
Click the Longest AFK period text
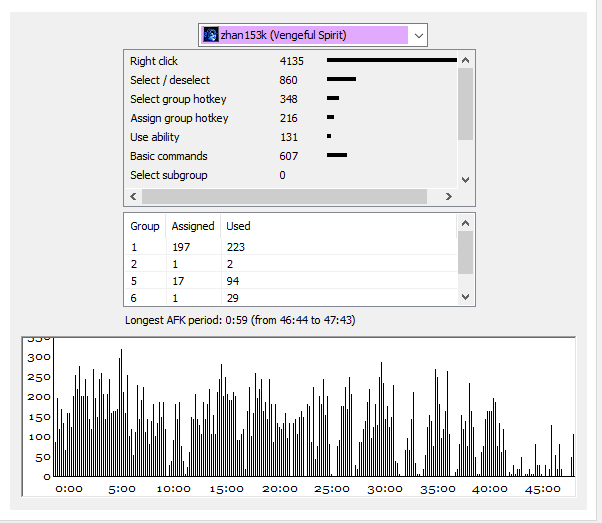[240, 320]
